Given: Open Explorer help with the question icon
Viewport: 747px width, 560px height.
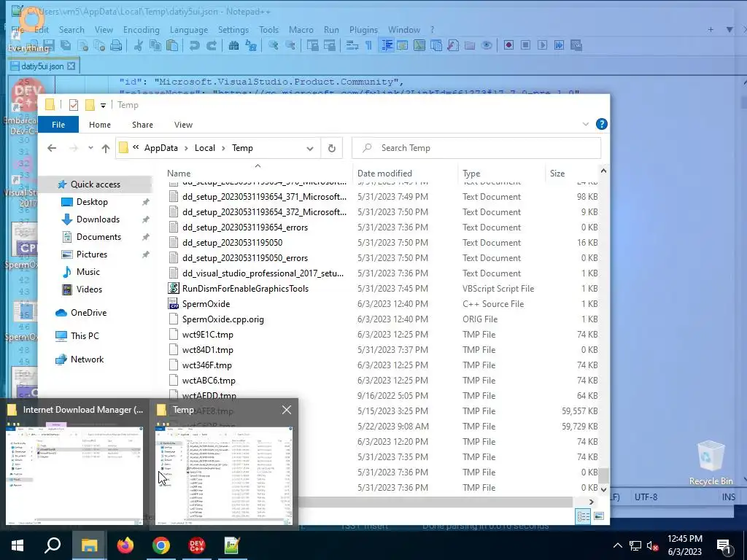Looking at the screenshot, I should click(602, 124).
